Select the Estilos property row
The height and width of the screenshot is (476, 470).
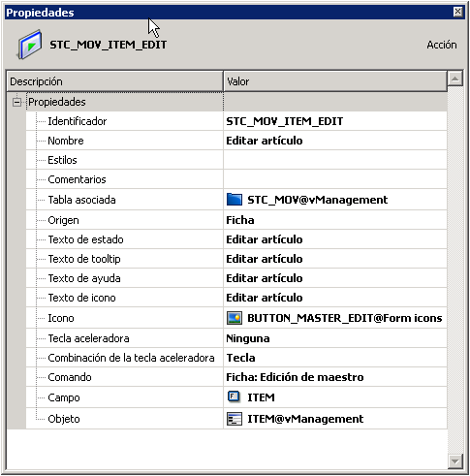pos(236,160)
